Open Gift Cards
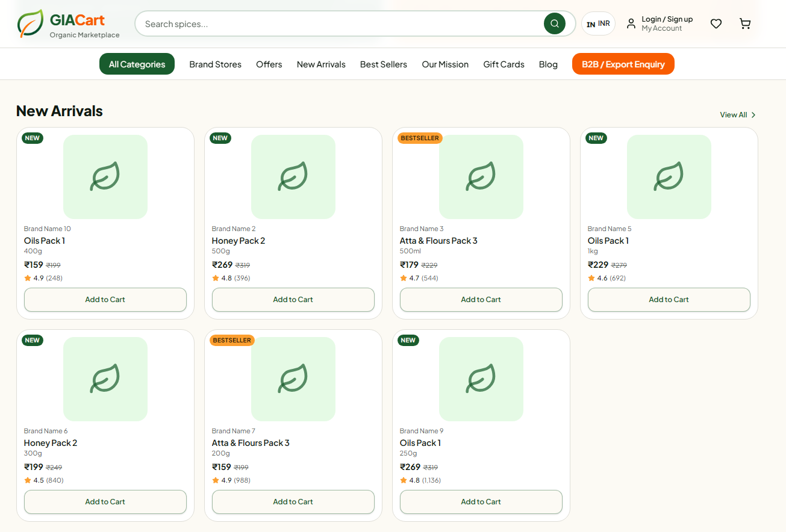786x532 pixels. point(504,64)
